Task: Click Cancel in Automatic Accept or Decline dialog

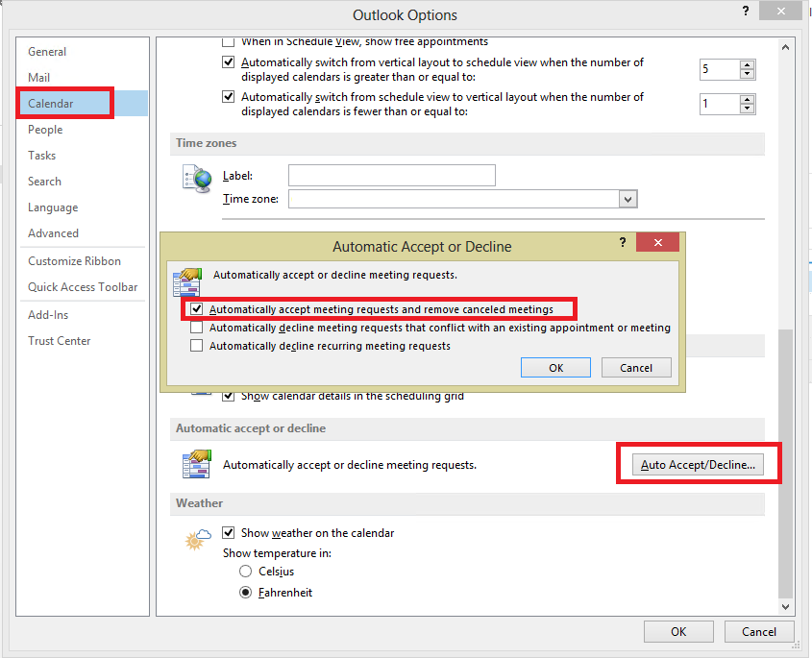Action: pyautogui.click(x=636, y=368)
